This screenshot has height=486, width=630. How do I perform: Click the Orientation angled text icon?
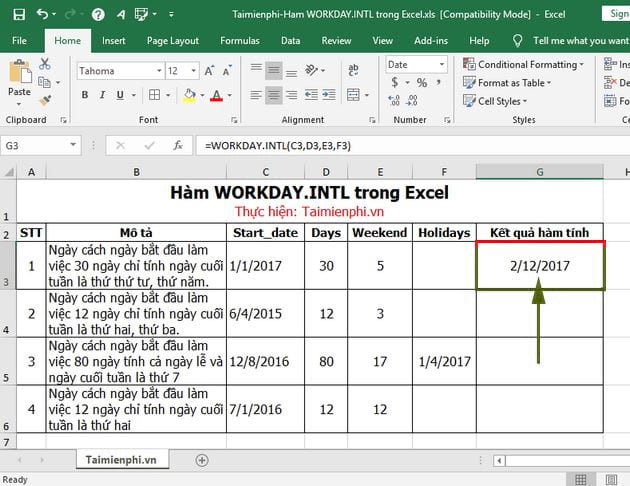click(311, 70)
